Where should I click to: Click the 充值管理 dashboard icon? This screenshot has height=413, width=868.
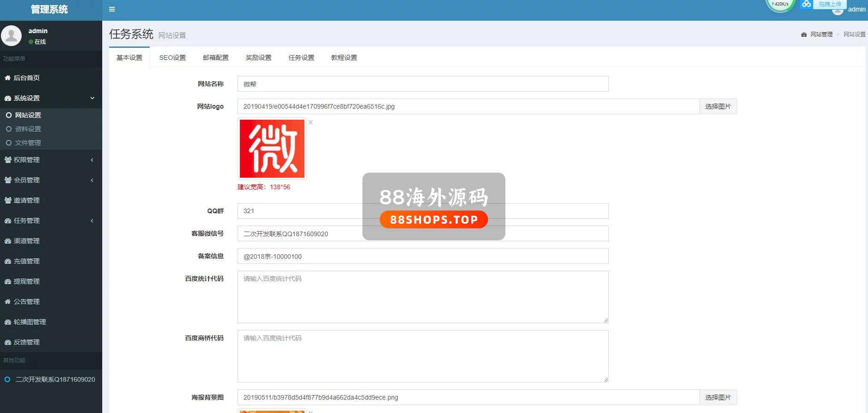coord(8,261)
